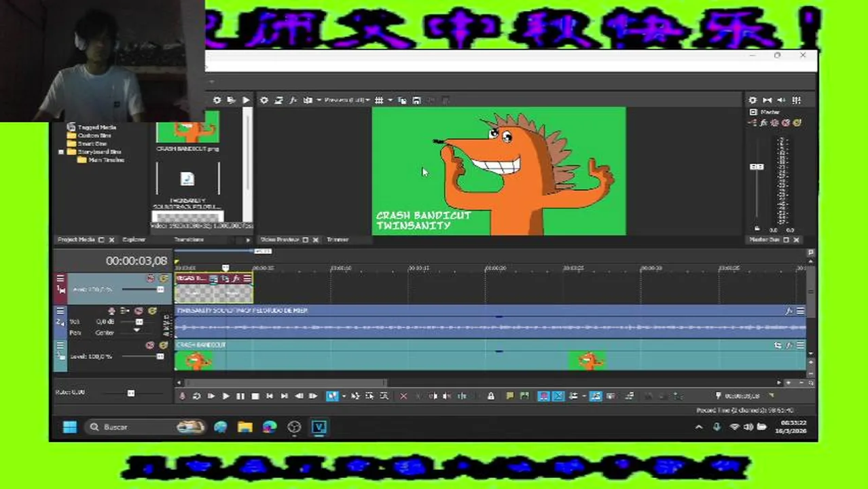Open overlays grid dropdown arrow in preview
The width and height of the screenshot is (868, 489).
click(x=390, y=100)
